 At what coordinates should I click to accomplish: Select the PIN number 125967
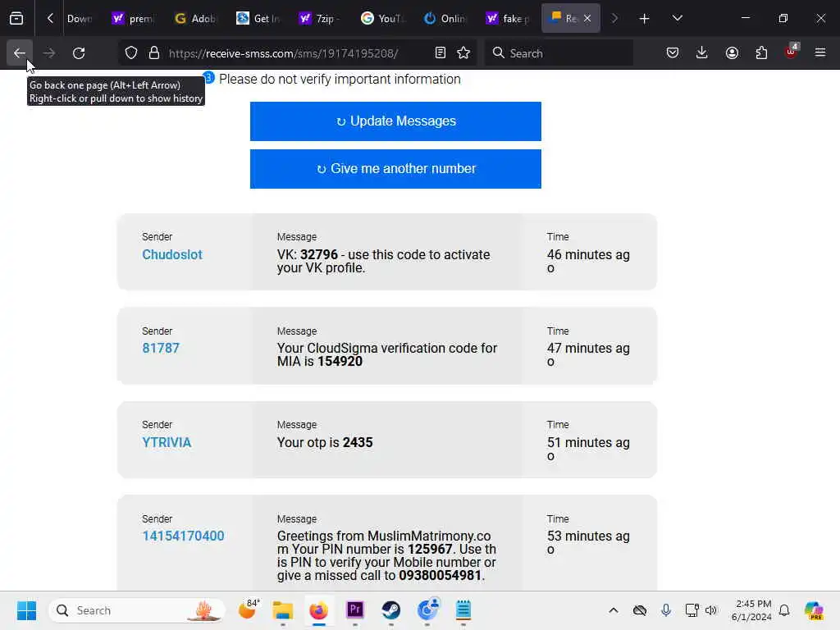click(x=430, y=549)
